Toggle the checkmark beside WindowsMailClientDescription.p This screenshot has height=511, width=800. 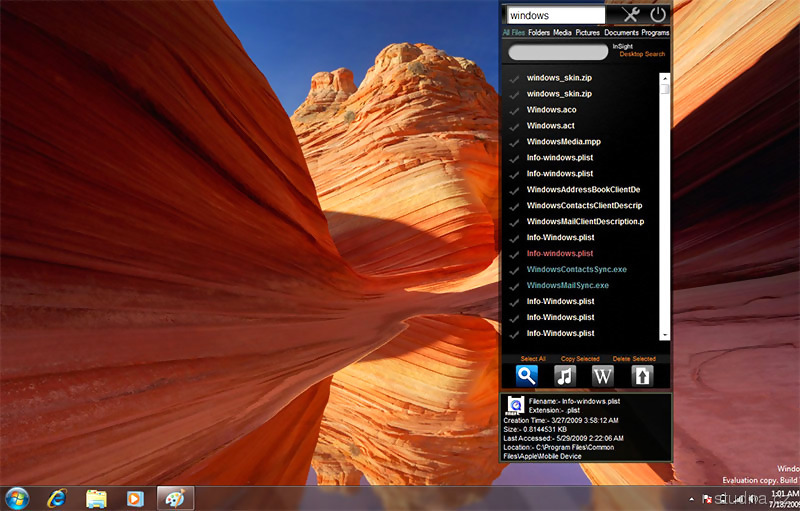coord(514,222)
